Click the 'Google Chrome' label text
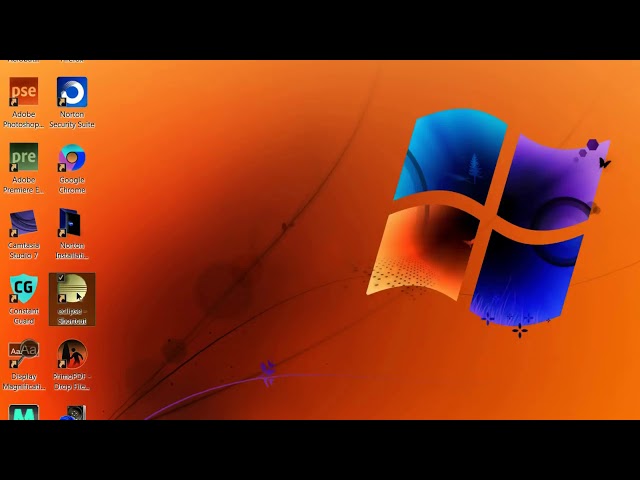This screenshot has height=480, width=640. (72, 185)
